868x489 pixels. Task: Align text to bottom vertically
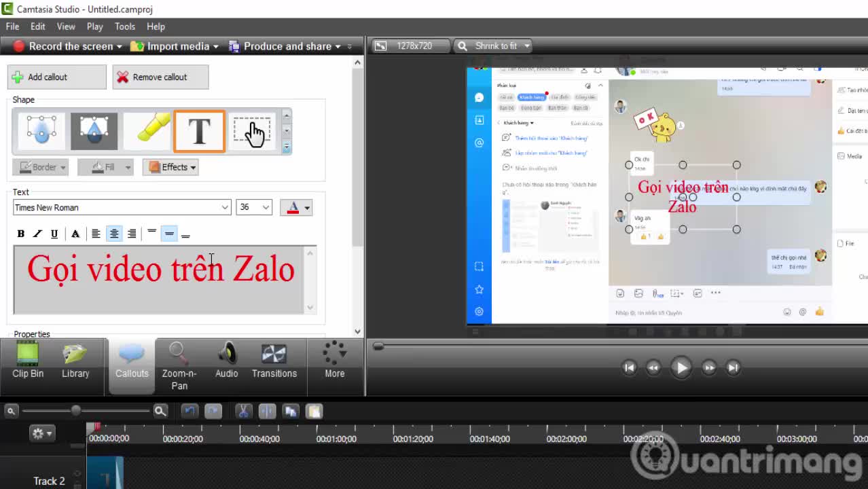[x=185, y=234]
